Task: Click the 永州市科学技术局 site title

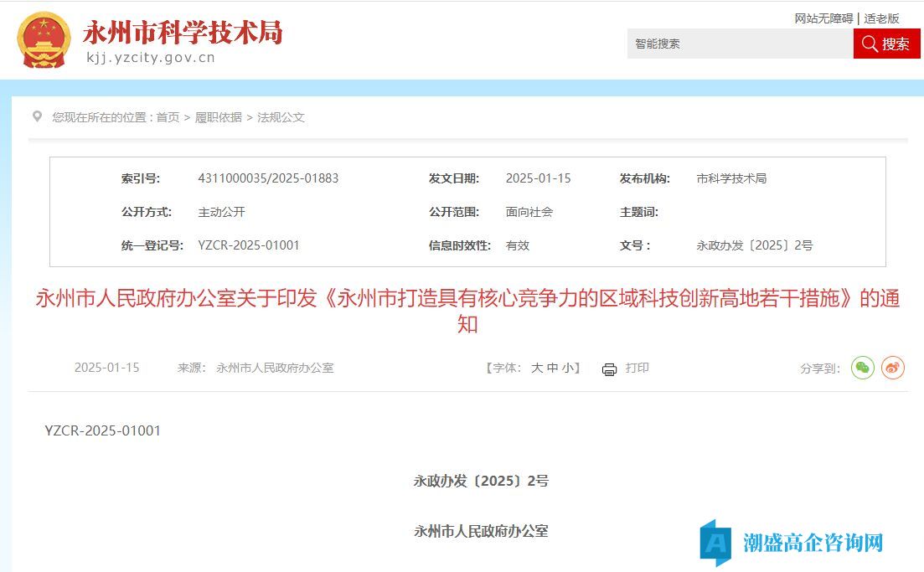Action: [x=182, y=33]
